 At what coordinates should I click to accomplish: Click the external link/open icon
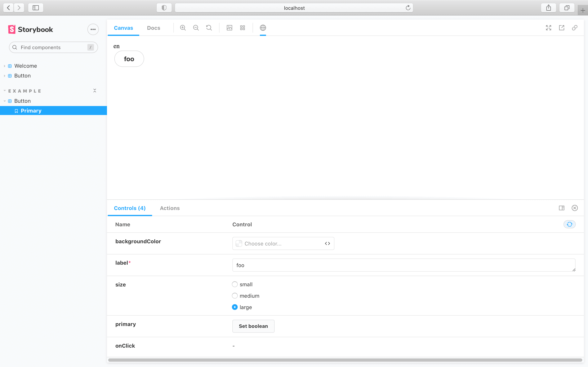561,28
